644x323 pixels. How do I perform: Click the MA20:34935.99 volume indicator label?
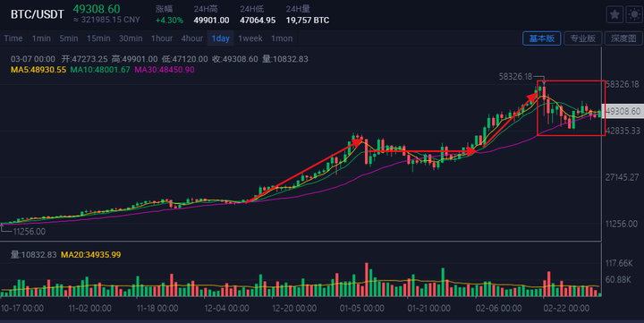click(x=90, y=255)
